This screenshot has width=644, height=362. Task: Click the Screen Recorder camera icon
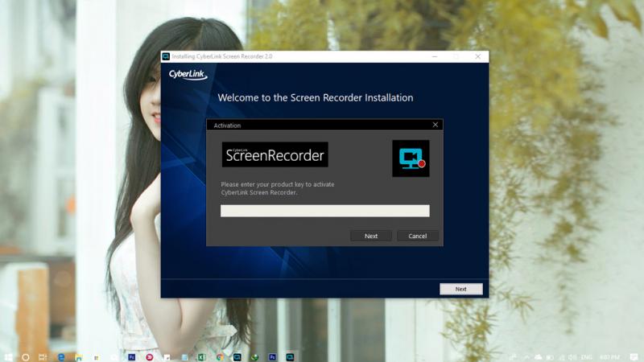[411, 158]
